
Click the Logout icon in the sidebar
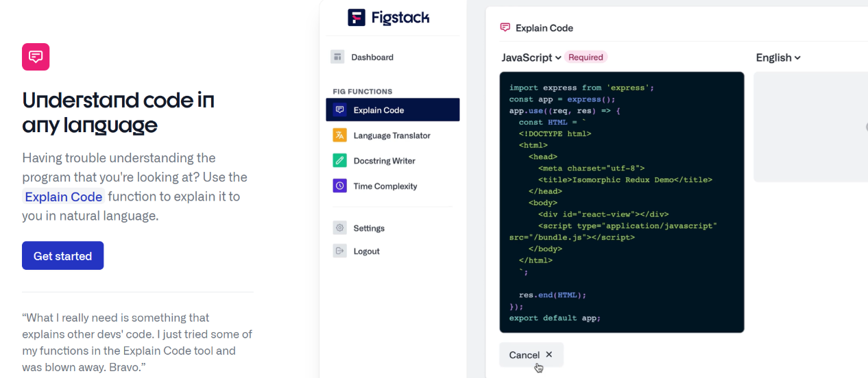339,251
